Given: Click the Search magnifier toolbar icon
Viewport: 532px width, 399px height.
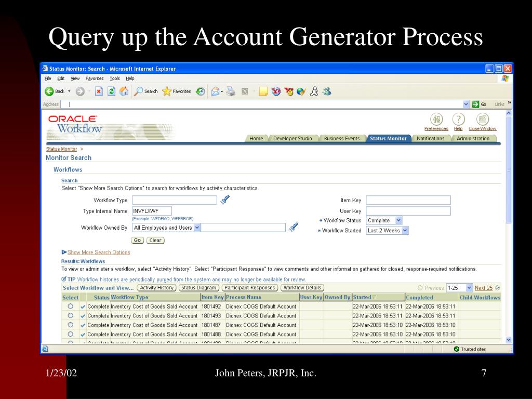Looking at the screenshot, I should point(138,91).
